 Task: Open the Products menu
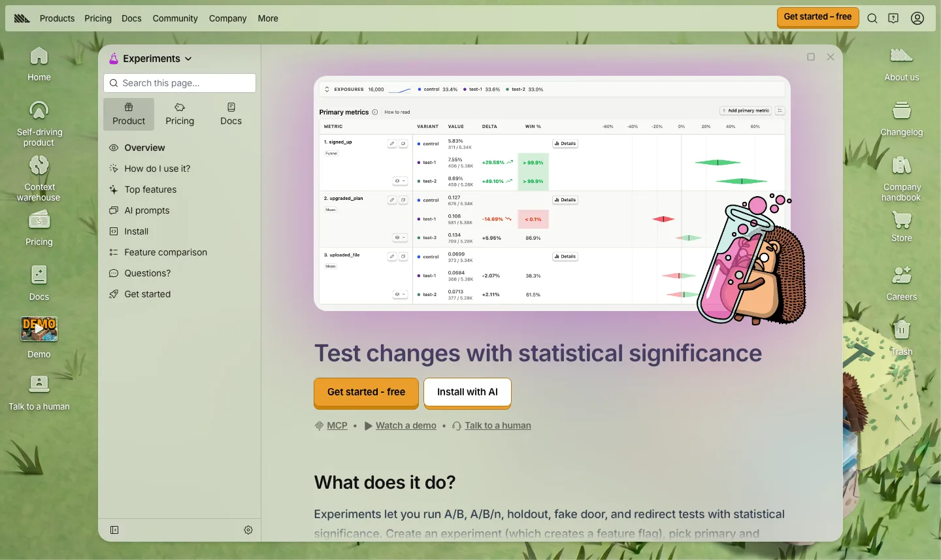pyautogui.click(x=58, y=18)
